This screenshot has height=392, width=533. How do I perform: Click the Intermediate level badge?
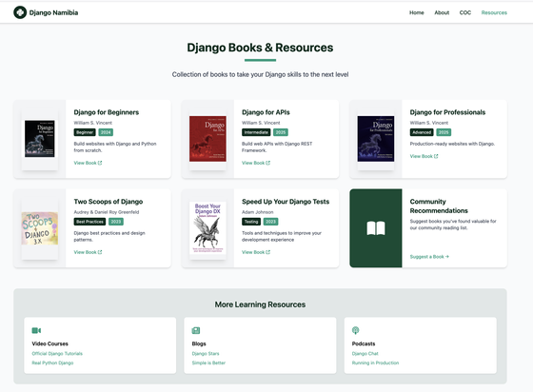[x=256, y=132]
